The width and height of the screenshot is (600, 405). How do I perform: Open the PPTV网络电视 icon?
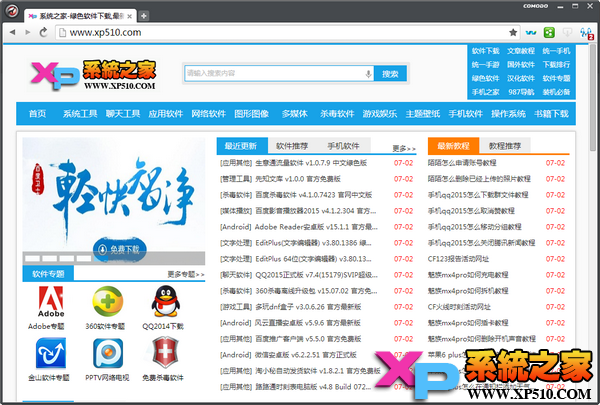click(x=108, y=353)
